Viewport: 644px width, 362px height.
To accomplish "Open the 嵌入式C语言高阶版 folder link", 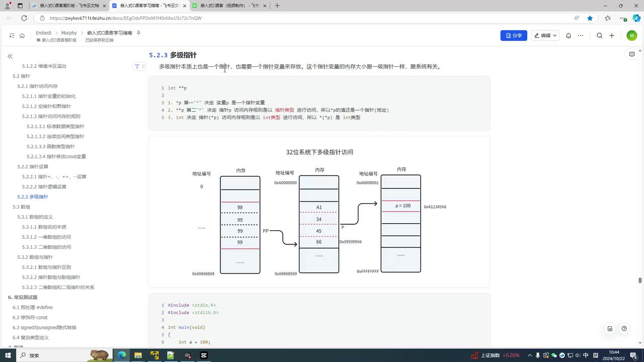I will pos(56,40).
